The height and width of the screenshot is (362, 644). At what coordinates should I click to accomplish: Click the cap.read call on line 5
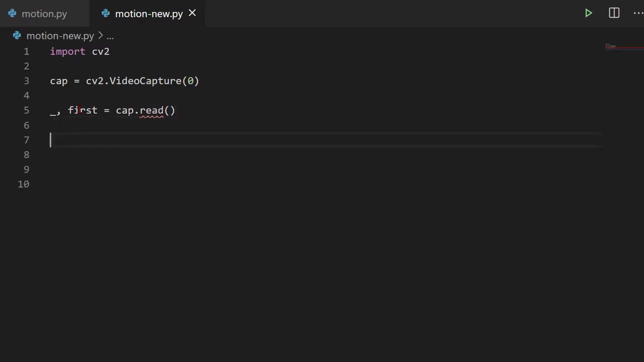(141, 110)
